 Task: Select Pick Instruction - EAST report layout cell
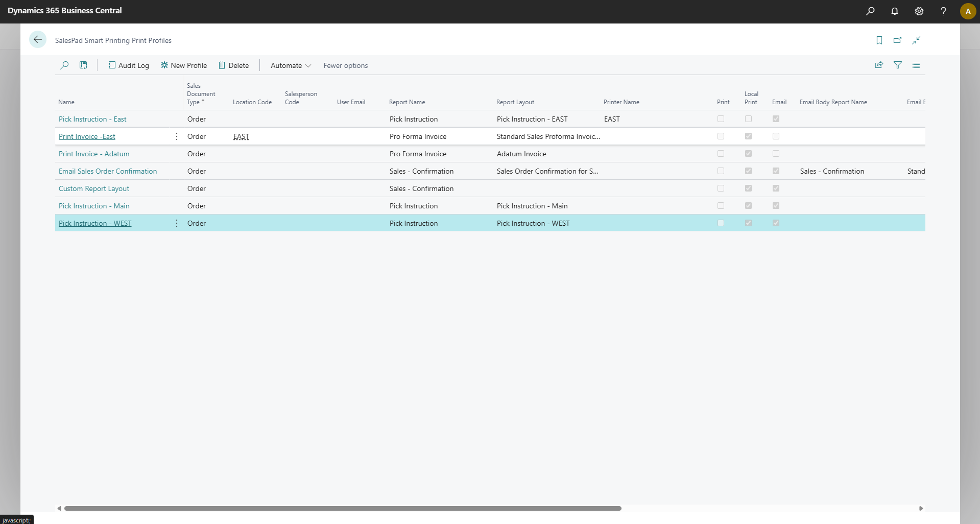point(532,119)
